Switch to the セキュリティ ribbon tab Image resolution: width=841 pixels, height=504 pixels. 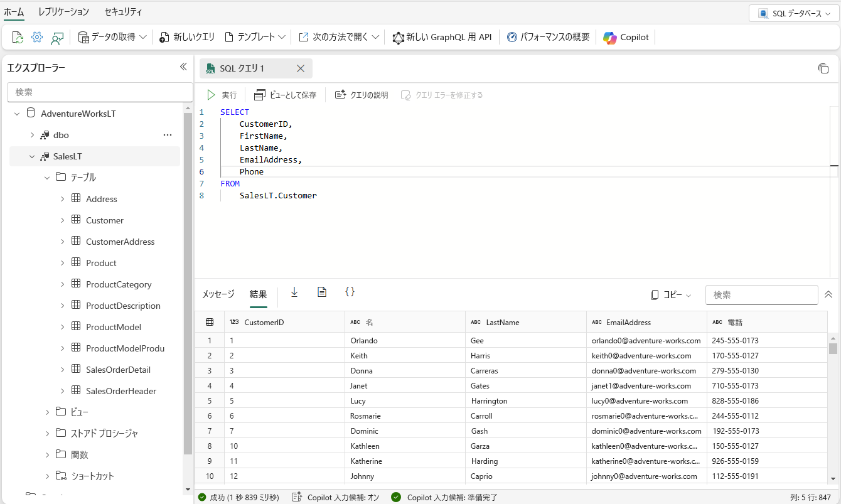coord(123,11)
